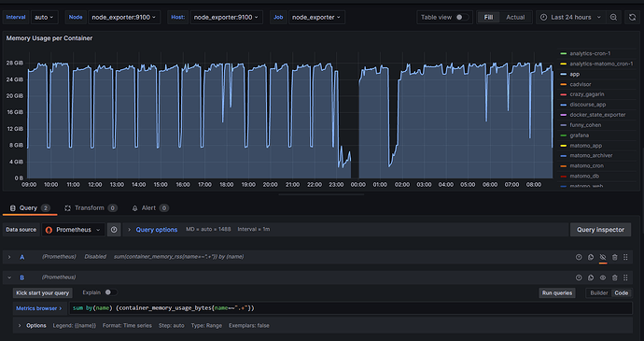Click into the PromQL query B code field

(x=350, y=308)
